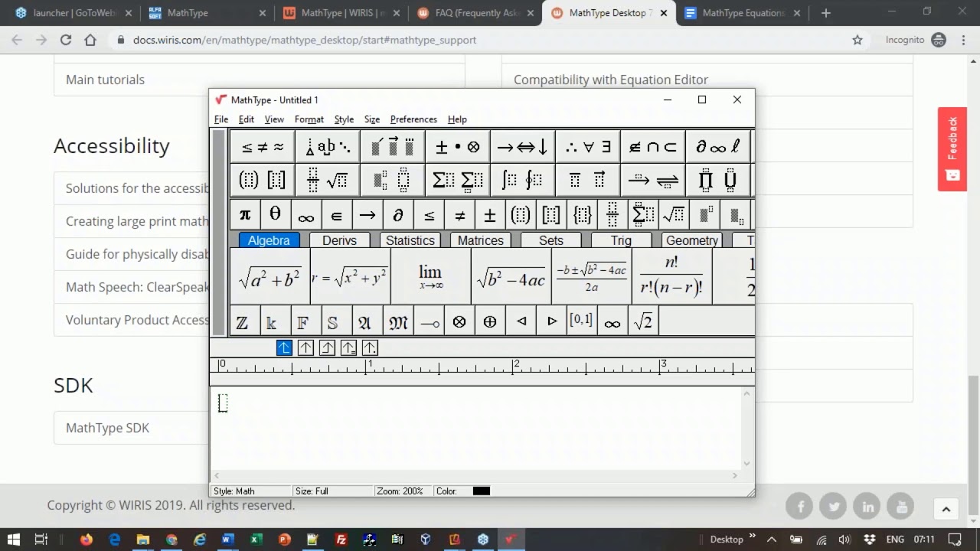Viewport: 980px width, 551px height.
Task: Open the relational symbols palette
Action: tap(263, 147)
